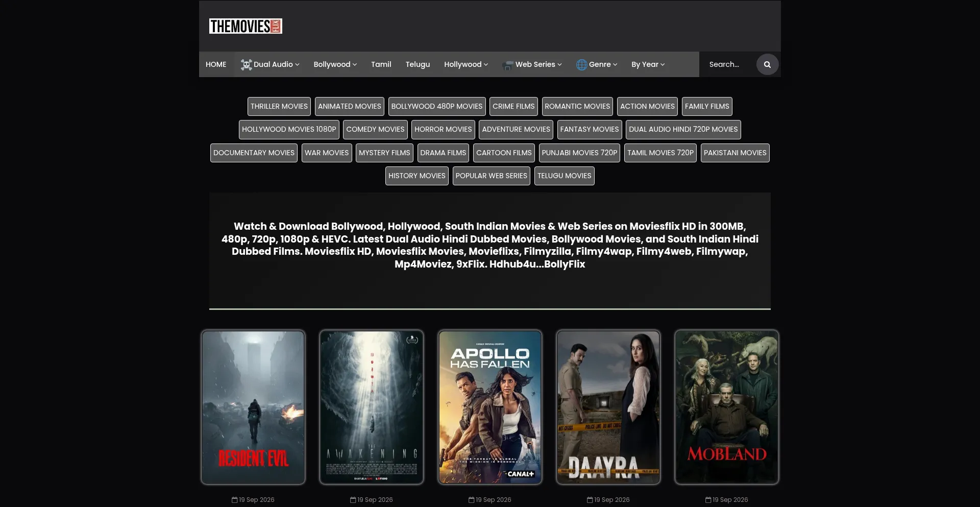Image resolution: width=980 pixels, height=507 pixels.
Task: Click the calendar icon under Awakening poster
Action: click(x=353, y=500)
